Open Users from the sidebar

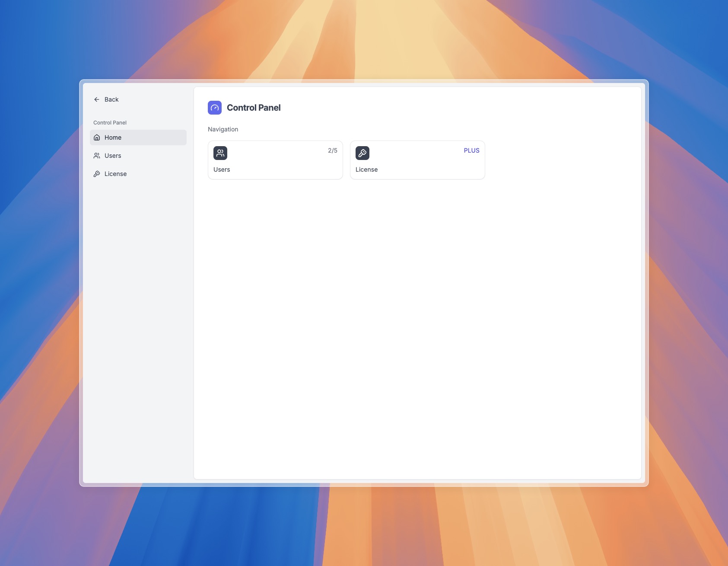[x=138, y=156]
